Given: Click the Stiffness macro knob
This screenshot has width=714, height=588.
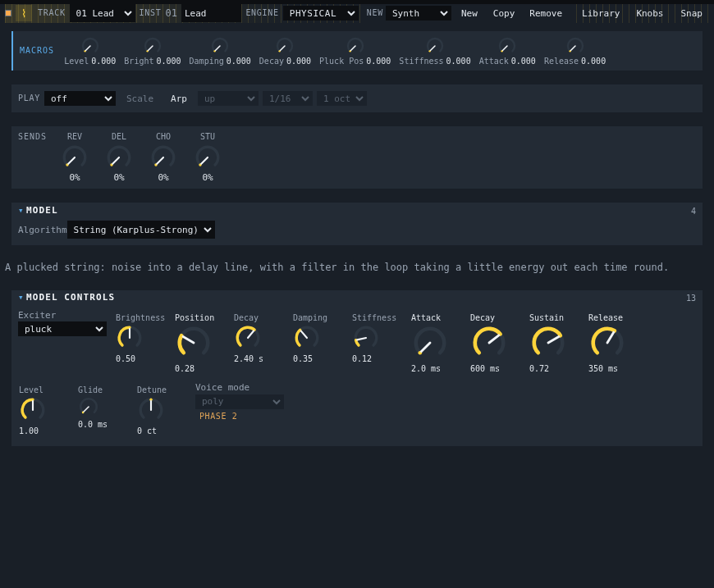Looking at the screenshot, I should (x=434, y=47).
